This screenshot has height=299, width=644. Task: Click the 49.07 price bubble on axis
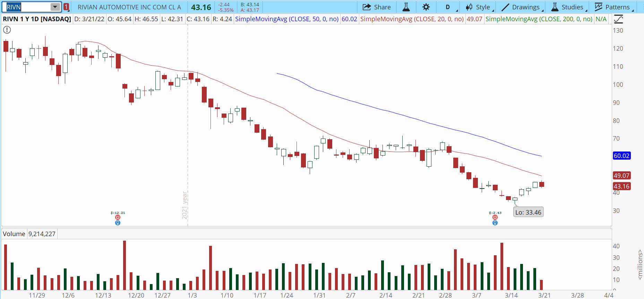point(621,176)
